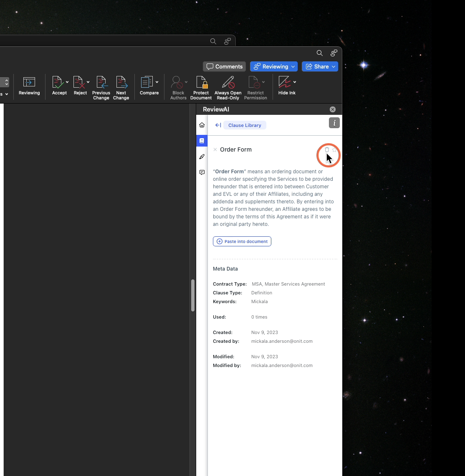Click the '0 times' used value
Viewport: 465px width, 476px height.
point(259,317)
